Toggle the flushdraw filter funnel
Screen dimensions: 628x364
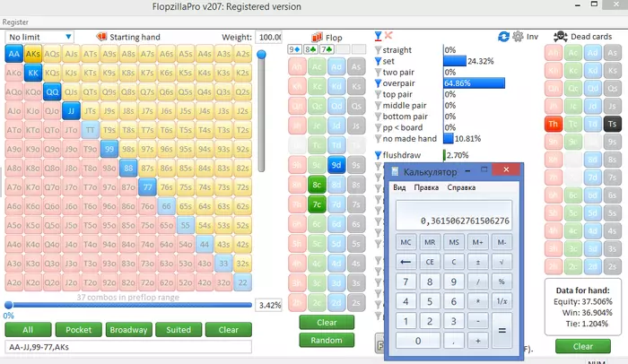pyautogui.click(x=378, y=155)
